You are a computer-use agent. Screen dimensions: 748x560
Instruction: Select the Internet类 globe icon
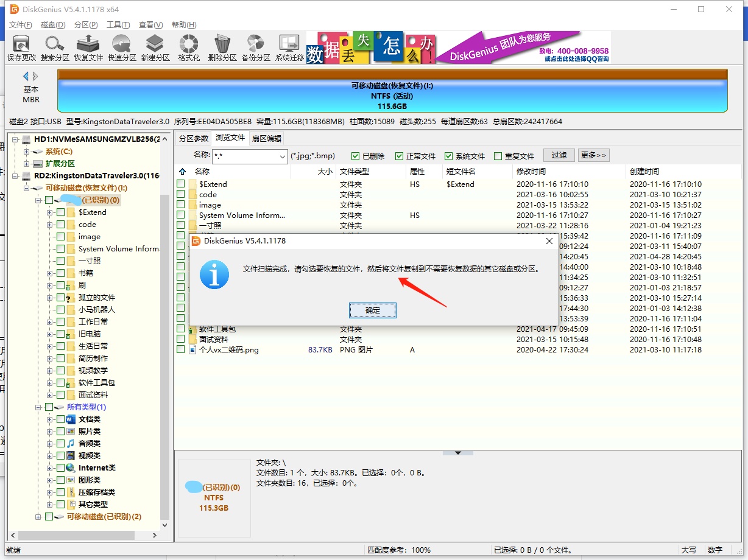point(71,468)
